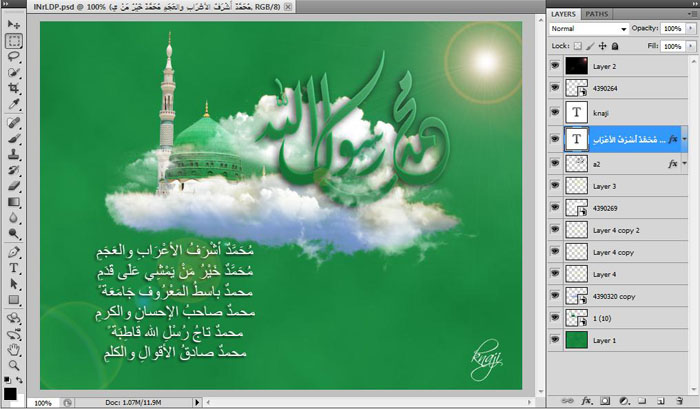Select the Layer 4 copy 2 layer
The height and width of the screenshot is (409, 700).
(620, 229)
